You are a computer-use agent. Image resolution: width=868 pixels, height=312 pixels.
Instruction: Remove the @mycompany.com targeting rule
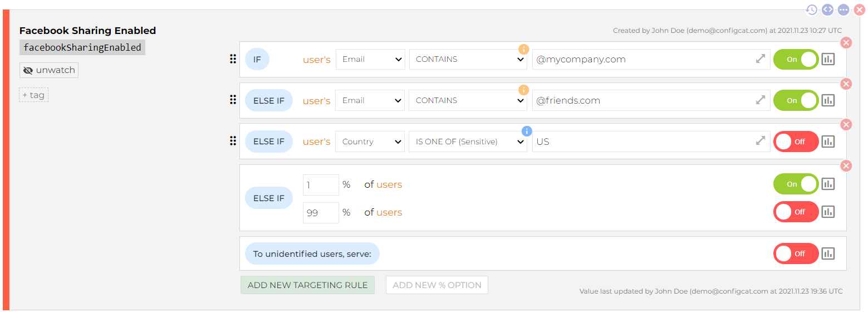click(x=846, y=43)
